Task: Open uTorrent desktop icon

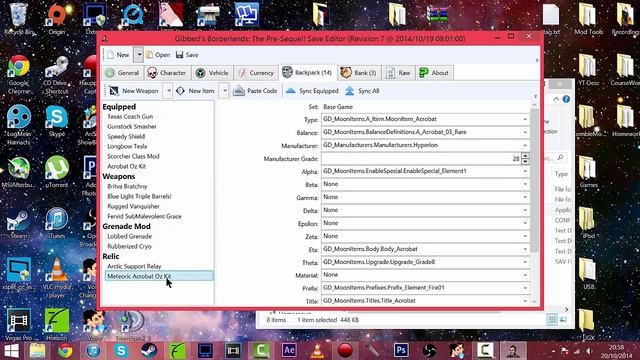Action: (x=57, y=172)
